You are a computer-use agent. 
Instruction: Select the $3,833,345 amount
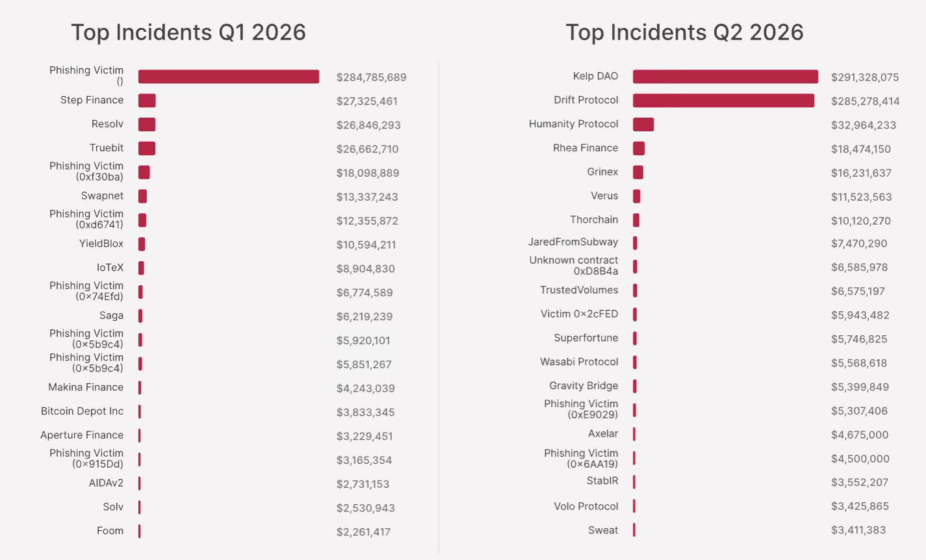[x=365, y=413]
